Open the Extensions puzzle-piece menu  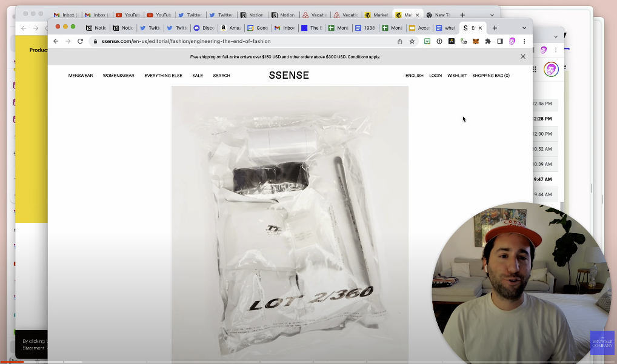tap(488, 41)
